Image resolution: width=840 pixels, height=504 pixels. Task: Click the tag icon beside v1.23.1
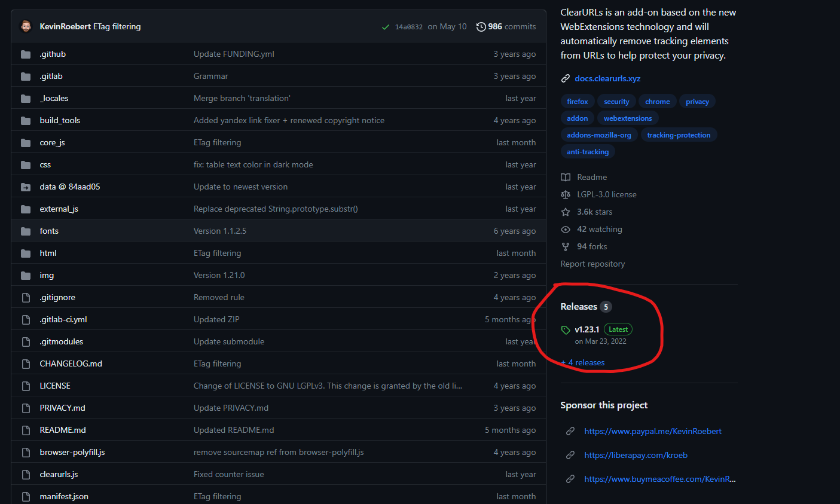pyautogui.click(x=566, y=330)
